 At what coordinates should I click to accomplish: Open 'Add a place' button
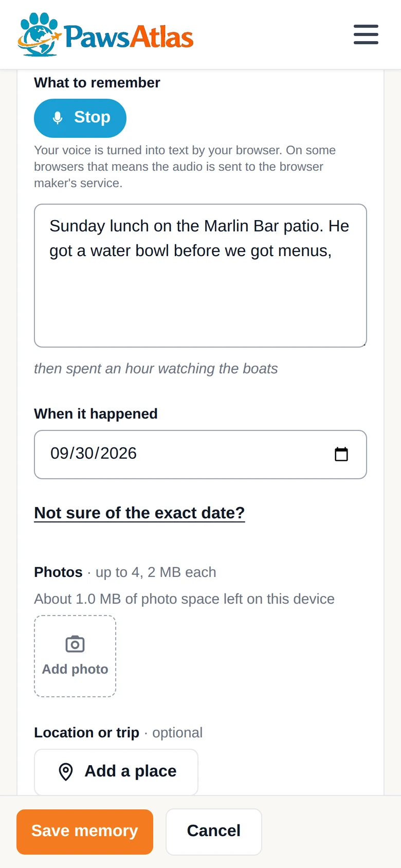click(116, 772)
